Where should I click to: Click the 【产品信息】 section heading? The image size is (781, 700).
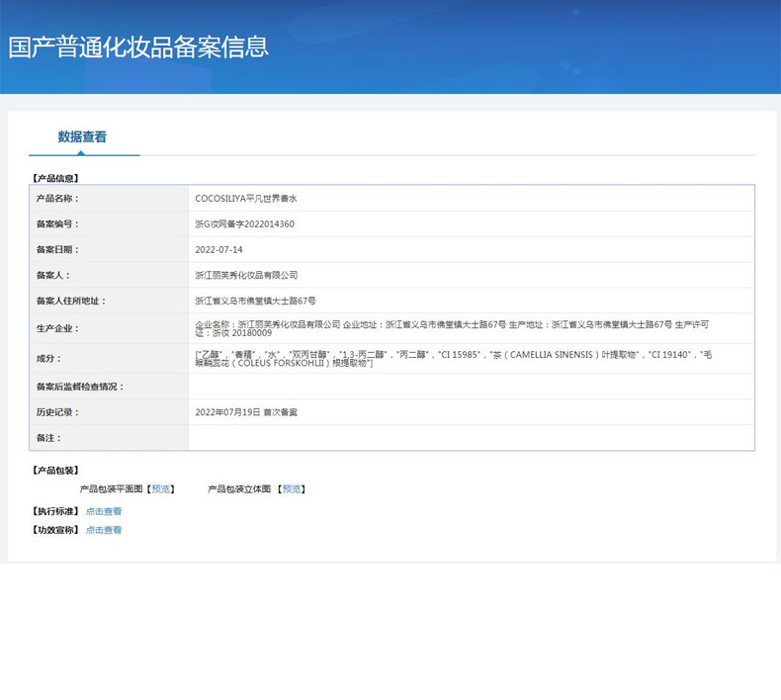[x=55, y=178]
